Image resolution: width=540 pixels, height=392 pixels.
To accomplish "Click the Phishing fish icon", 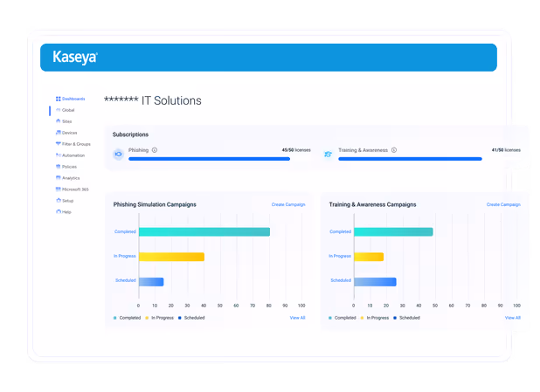I will [x=118, y=154].
